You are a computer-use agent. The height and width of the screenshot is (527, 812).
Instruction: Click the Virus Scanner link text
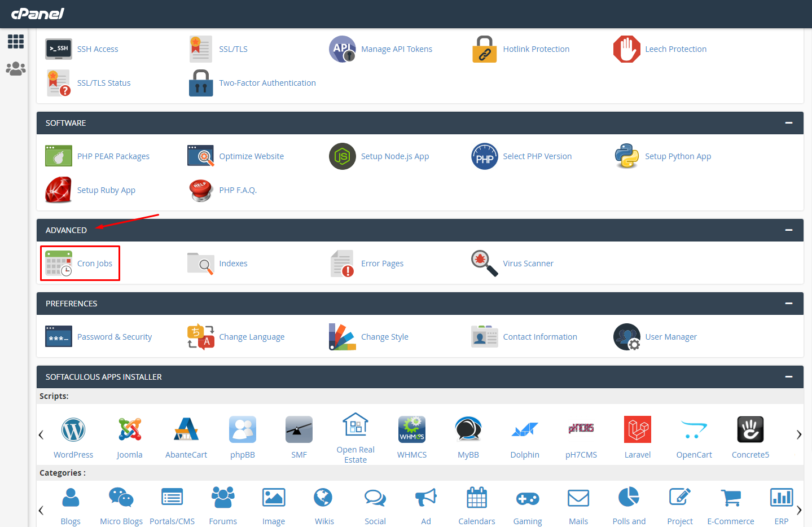click(x=528, y=263)
